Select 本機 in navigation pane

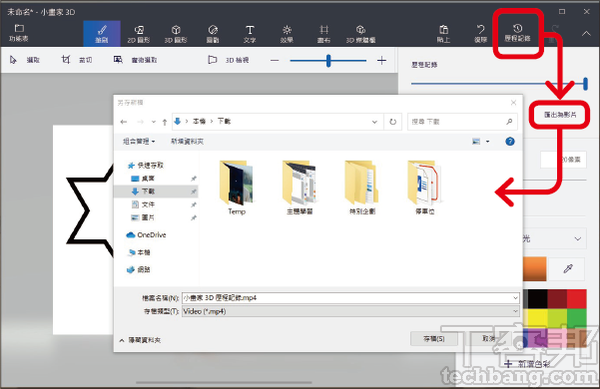point(140,252)
